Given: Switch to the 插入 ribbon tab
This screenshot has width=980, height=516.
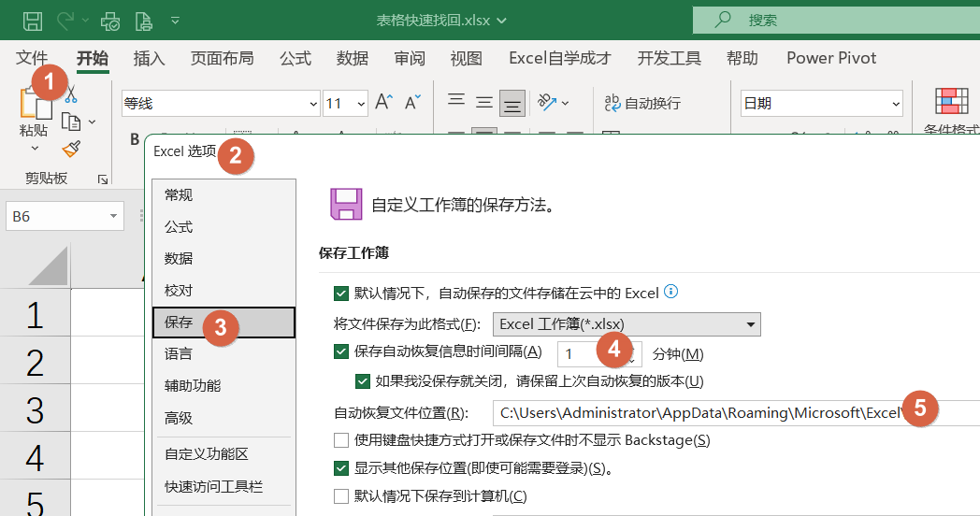Looking at the screenshot, I should tap(149, 58).
